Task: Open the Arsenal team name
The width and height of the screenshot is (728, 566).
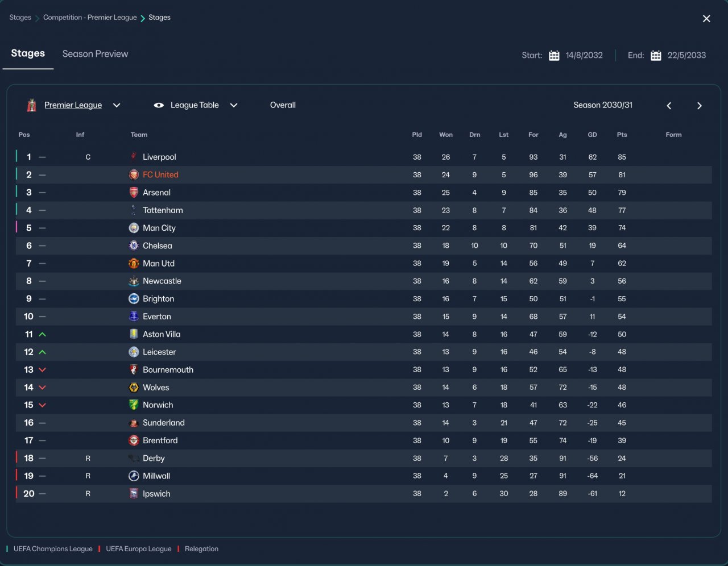Action: coord(156,192)
